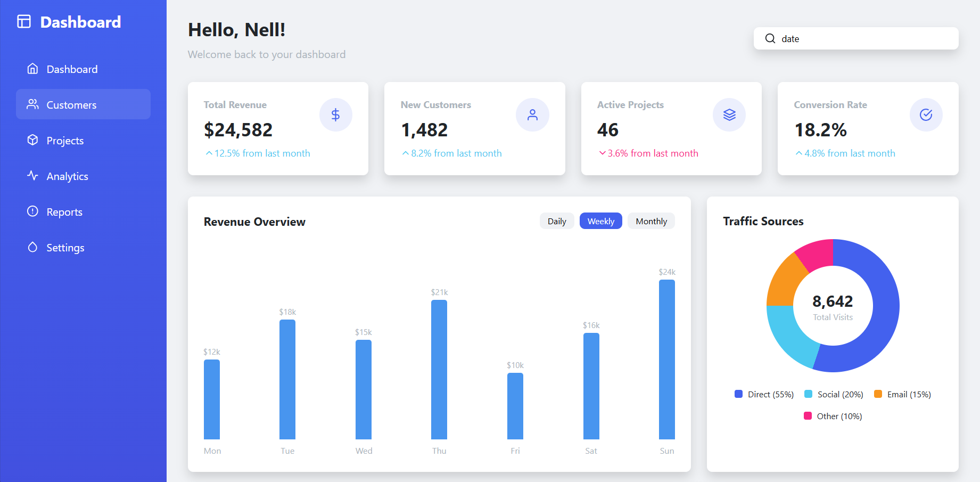This screenshot has height=482, width=980.
Task: Click the Social (20%) cyan legend swatch
Action: (x=808, y=394)
